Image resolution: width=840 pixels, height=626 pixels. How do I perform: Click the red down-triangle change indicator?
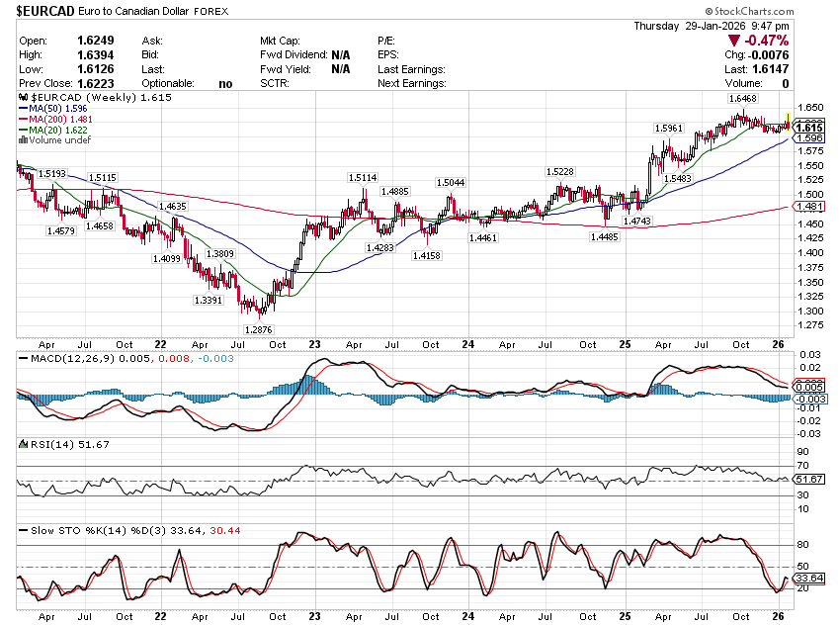pos(734,41)
